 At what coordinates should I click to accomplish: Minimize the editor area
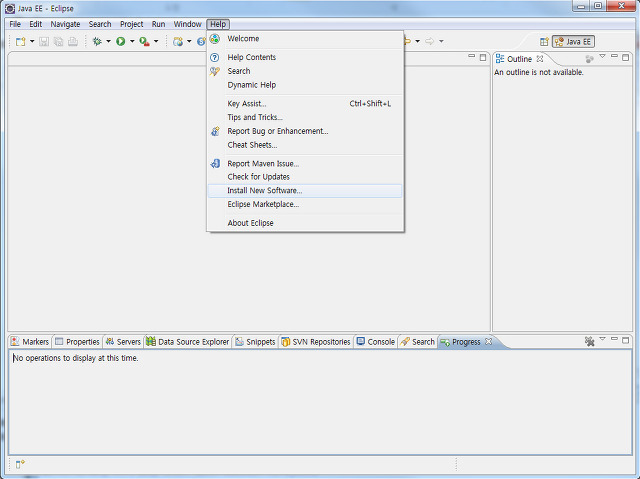pyautogui.click(x=471, y=57)
